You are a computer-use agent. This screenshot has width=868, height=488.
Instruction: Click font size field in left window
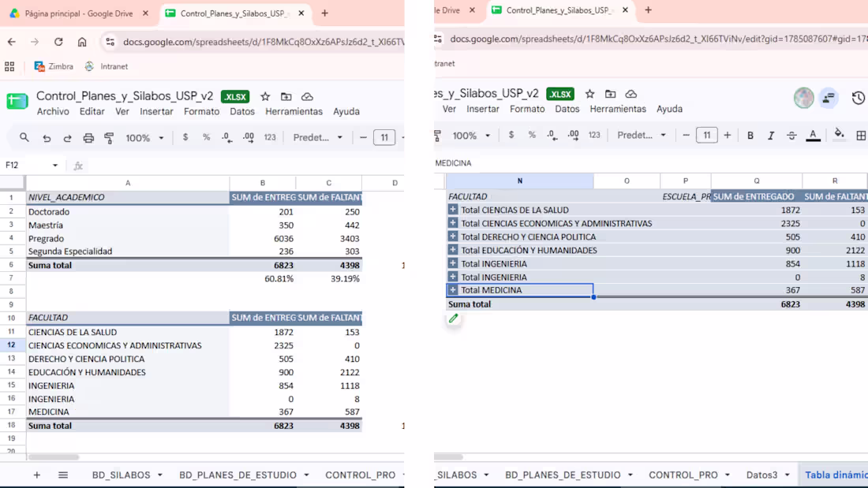tap(384, 137)
